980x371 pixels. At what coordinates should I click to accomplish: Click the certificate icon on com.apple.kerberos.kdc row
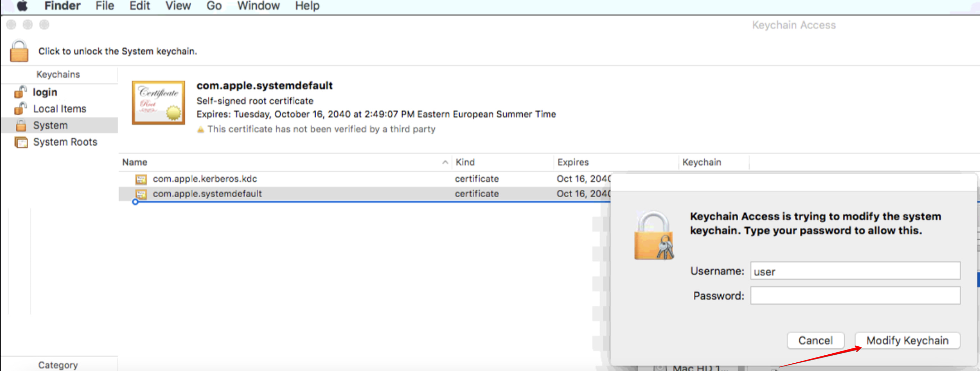142,179
